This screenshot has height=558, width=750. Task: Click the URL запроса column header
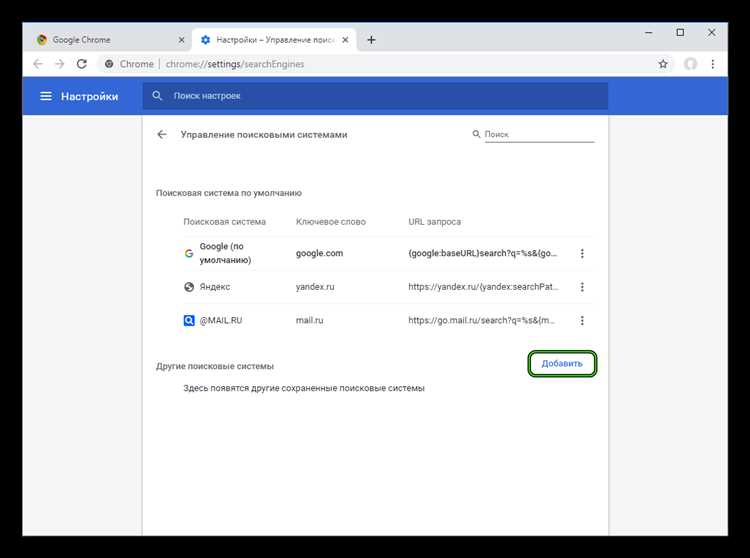434,222
